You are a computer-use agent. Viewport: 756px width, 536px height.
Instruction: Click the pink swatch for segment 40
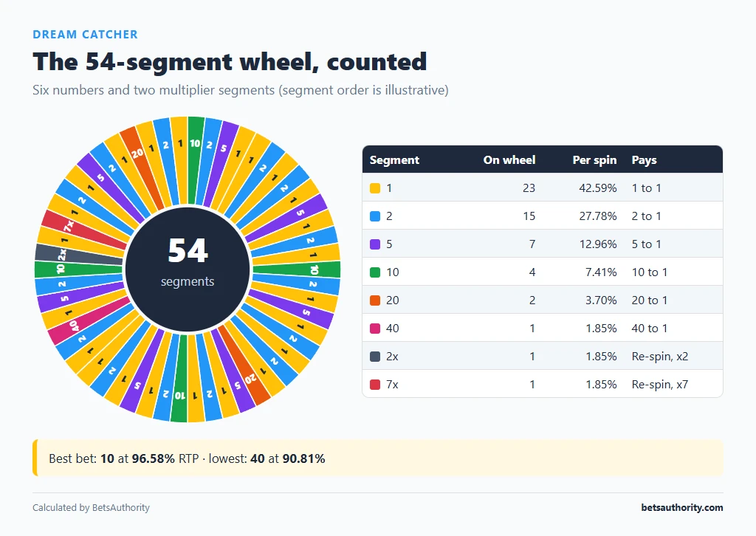[374, 329]
